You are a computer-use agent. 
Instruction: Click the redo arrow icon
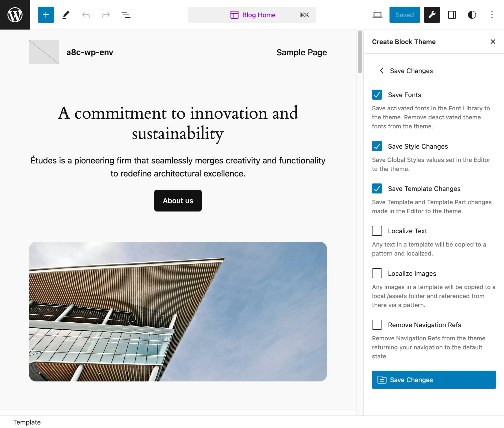coord(105,15)
